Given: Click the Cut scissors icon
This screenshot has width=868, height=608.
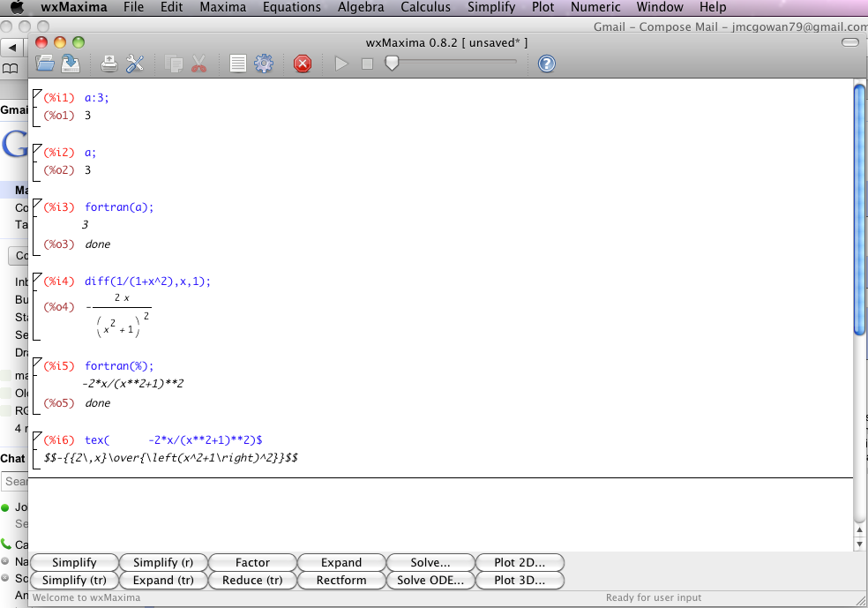Looking at the screenshot, I should point(198,64).
